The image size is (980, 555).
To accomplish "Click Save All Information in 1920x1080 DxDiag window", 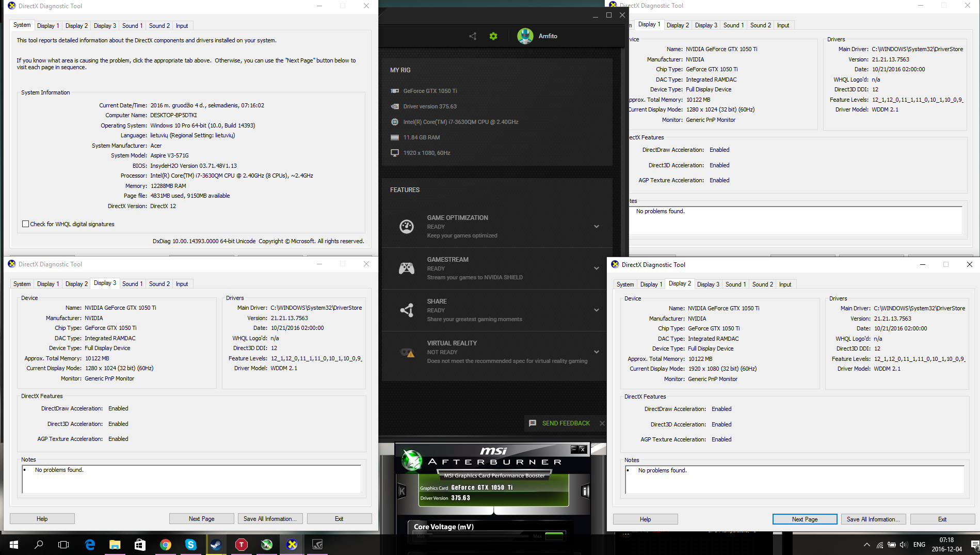I will (x=874, y=519).
